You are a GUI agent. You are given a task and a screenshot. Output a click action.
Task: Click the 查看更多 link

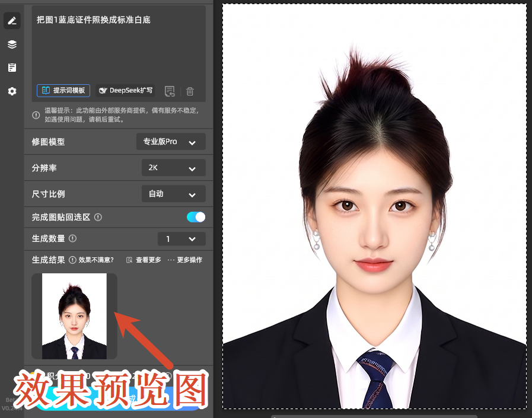tap(144, 260)
